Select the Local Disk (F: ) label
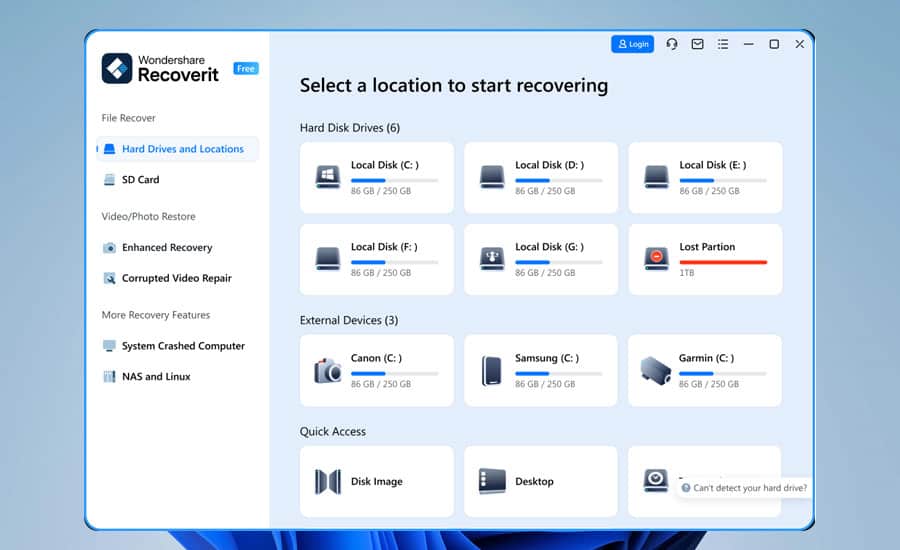The width and height of the screenshot is (900, 550). pyautogui.click(x=384, y=247)
